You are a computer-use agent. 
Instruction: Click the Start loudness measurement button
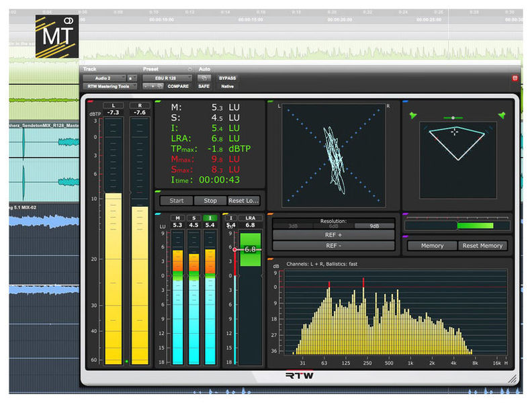tap(177, 201)
